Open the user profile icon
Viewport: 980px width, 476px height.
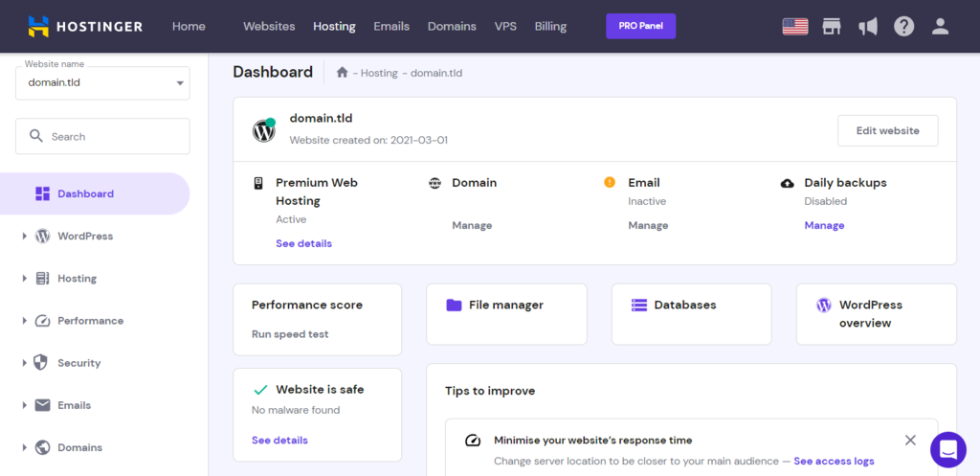click(940, 26)
